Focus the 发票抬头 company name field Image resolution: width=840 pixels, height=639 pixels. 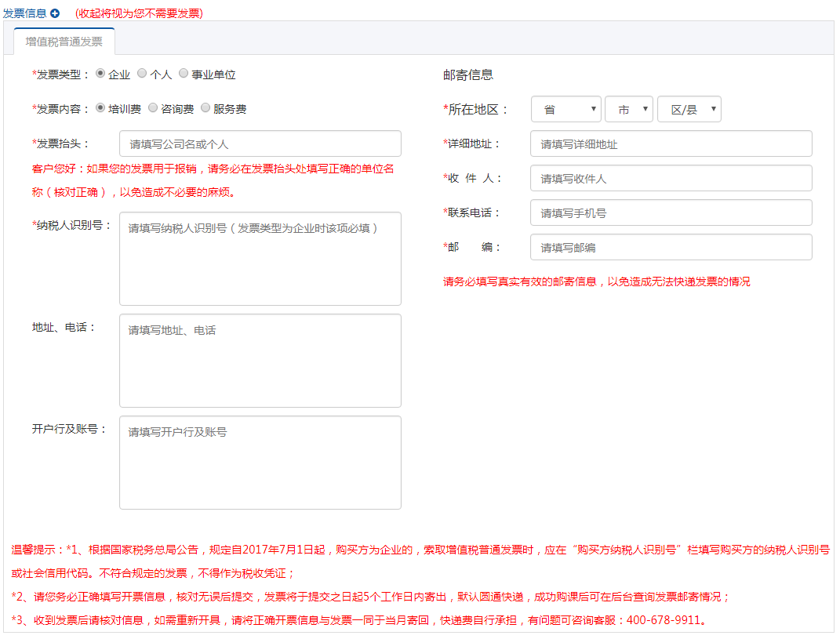pos(260,143)
